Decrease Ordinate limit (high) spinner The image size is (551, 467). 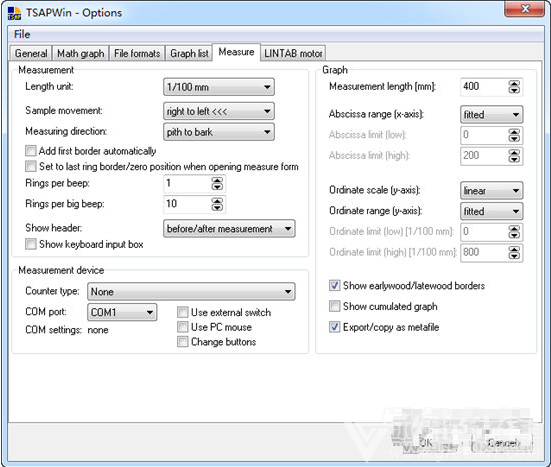pyautogui.click(x=514, y=255)
